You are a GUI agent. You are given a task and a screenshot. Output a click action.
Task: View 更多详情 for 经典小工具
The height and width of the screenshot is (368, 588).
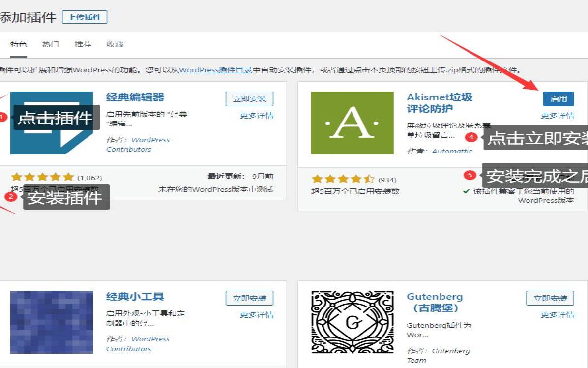click(257, 315)
